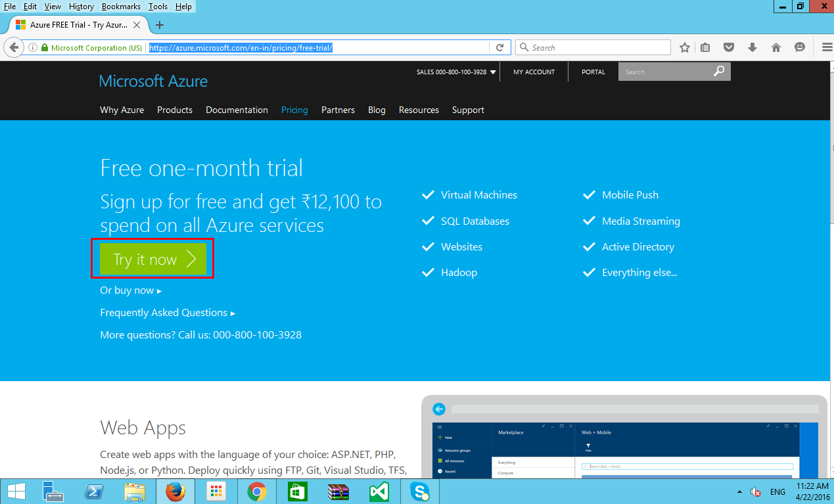This screenshot has height=504, width=834.
Task: Click the Microsoft Azure logo
Action: [x=153, y=81]
